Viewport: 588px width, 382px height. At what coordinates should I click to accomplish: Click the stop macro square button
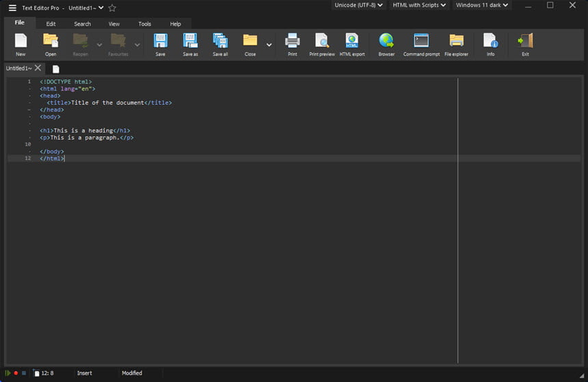pos(24,373)
